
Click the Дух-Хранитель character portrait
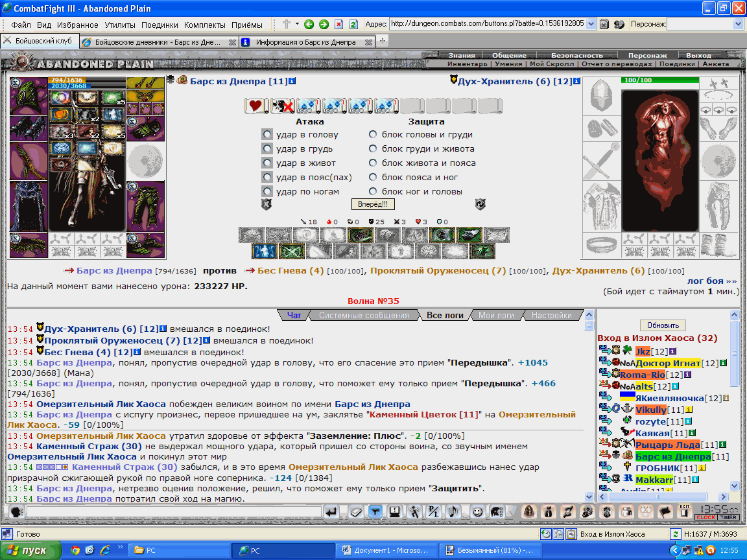[x=660, y=161]
